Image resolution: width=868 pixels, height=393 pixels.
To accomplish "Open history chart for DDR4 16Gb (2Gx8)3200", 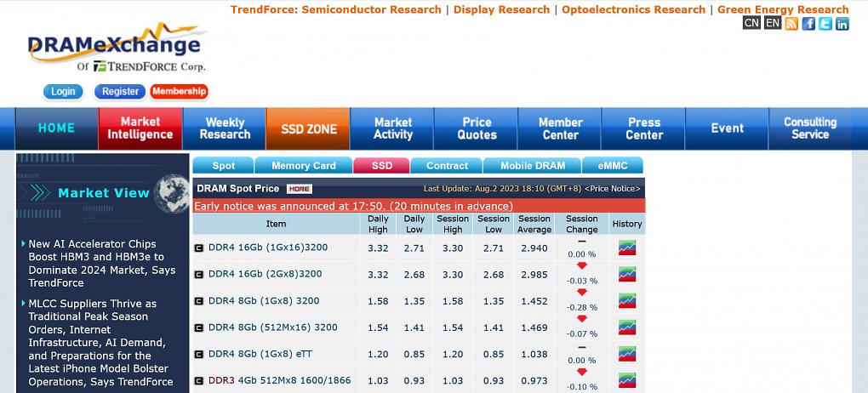I will point(627,274).
